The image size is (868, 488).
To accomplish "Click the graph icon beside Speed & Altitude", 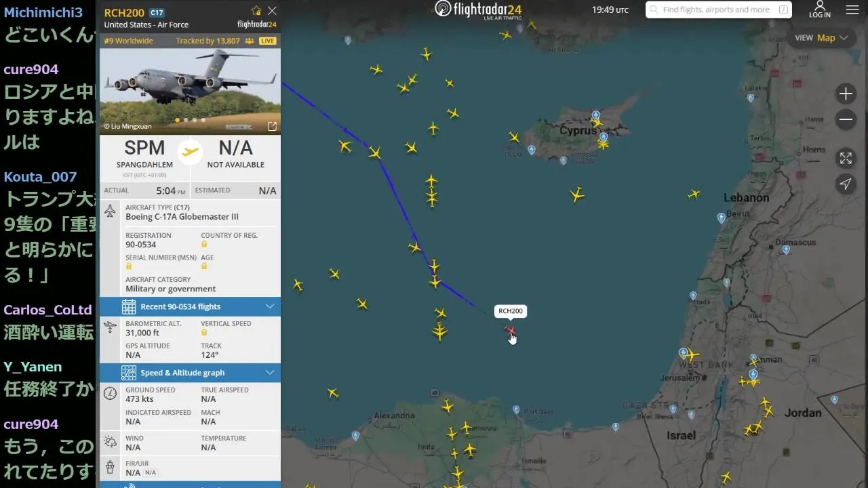I will coord(129,373).
